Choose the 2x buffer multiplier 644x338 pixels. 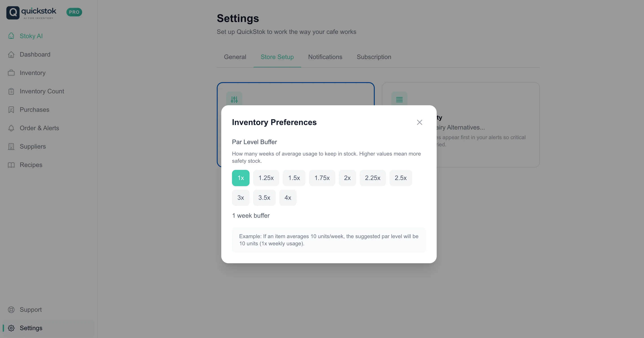coord(347,178)
